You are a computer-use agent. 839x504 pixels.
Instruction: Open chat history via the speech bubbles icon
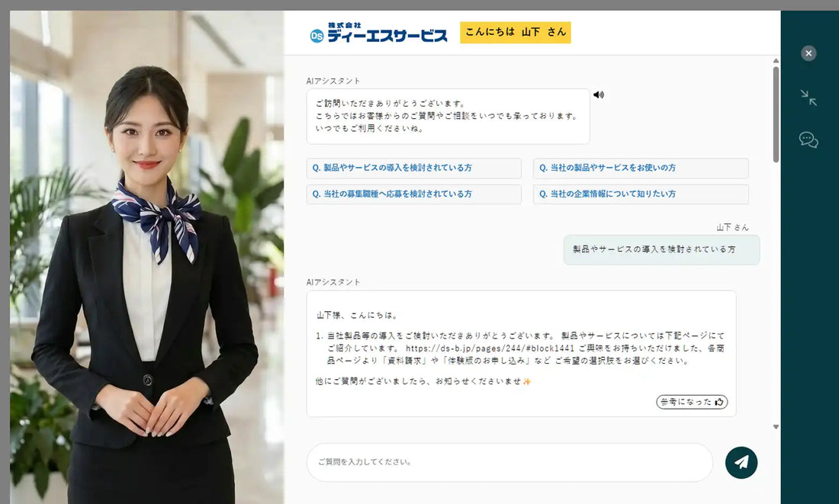click(x=808, y=140)
